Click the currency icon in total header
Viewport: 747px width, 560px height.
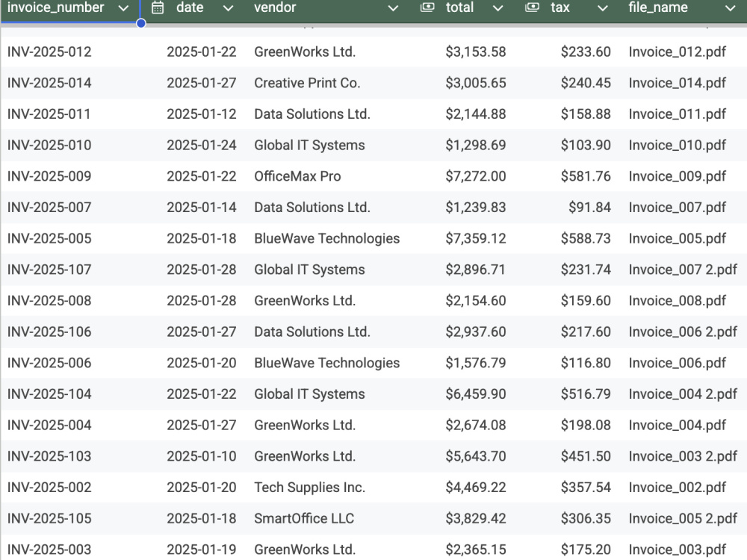(x=427, y=7)
